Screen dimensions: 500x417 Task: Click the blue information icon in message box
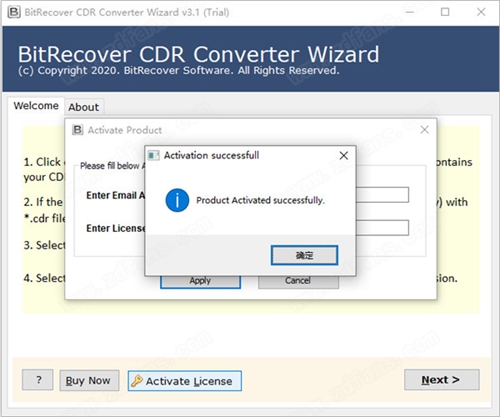point(177,200)
